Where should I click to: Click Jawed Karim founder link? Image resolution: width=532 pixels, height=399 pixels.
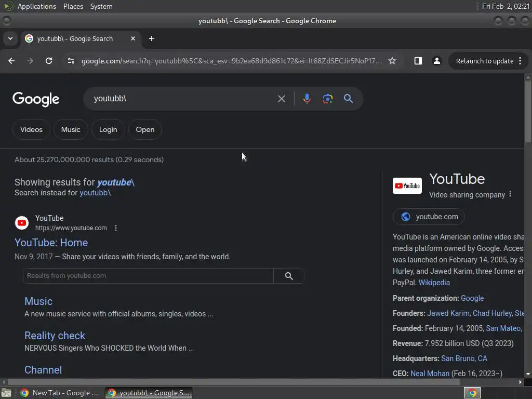(x=448, y=313)
